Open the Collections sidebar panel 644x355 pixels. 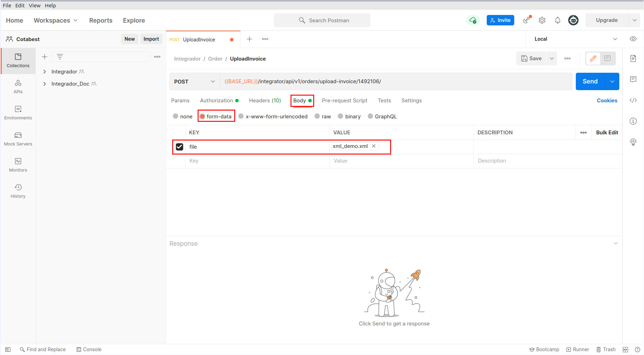click(x=18, y=61)
